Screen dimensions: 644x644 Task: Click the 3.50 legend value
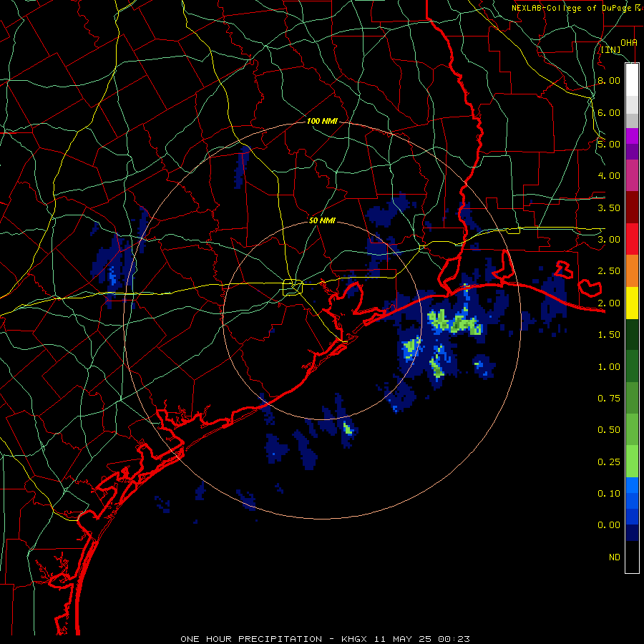pos(609,208)
